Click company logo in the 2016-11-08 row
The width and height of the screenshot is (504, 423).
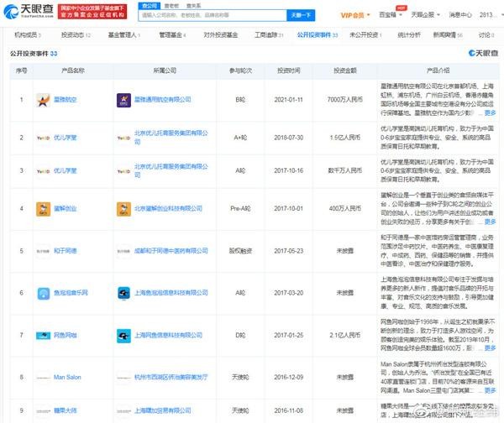pos(123,411)
